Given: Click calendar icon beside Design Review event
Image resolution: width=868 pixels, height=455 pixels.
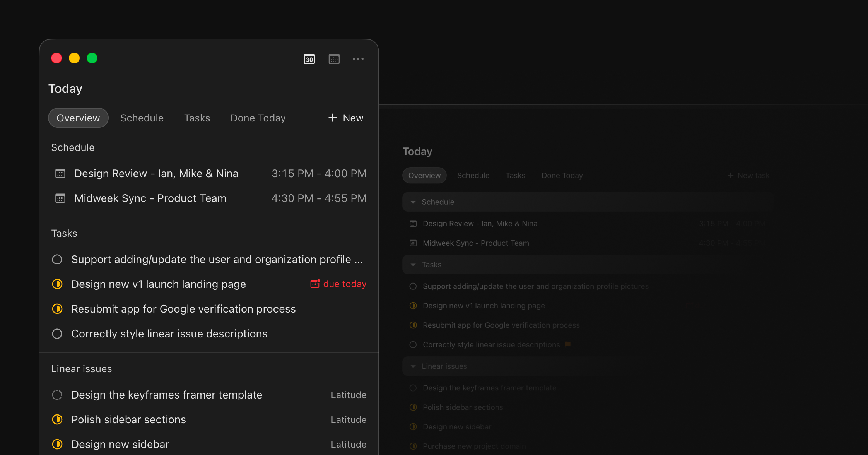Looking at the screenshot, I should [x=60, y=173].
